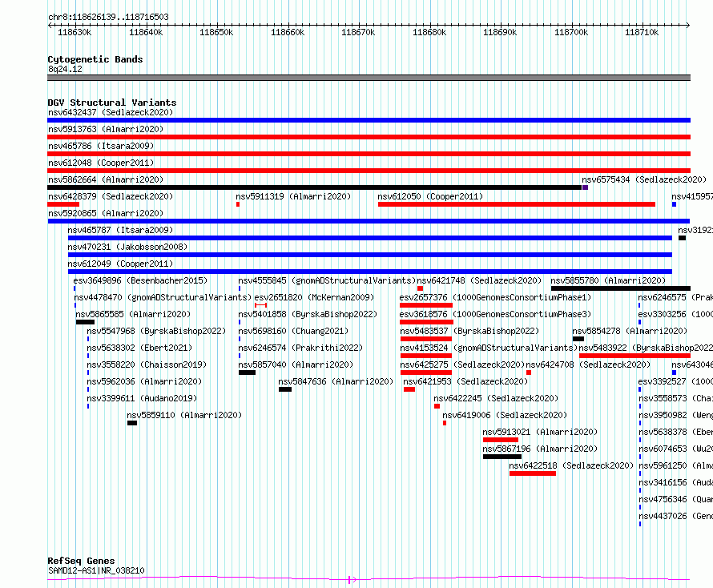Viewport: 713px width, 588px height.
Task: Select nsv612048 (Cooper2011) label
Action: pyautogui.click(x=101, y=163)
